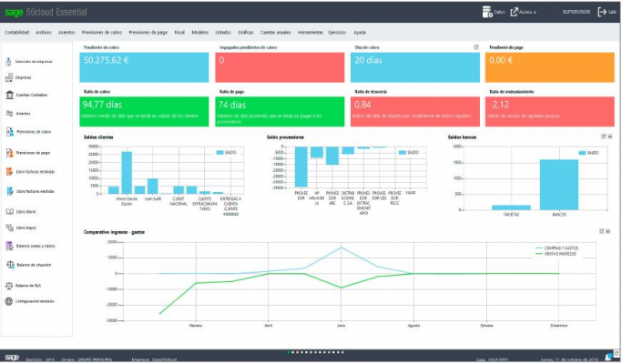The image size is (622, 364).
Task: Click SALDO legend swatch in Saldos bancos
Action: pos(582,153)
